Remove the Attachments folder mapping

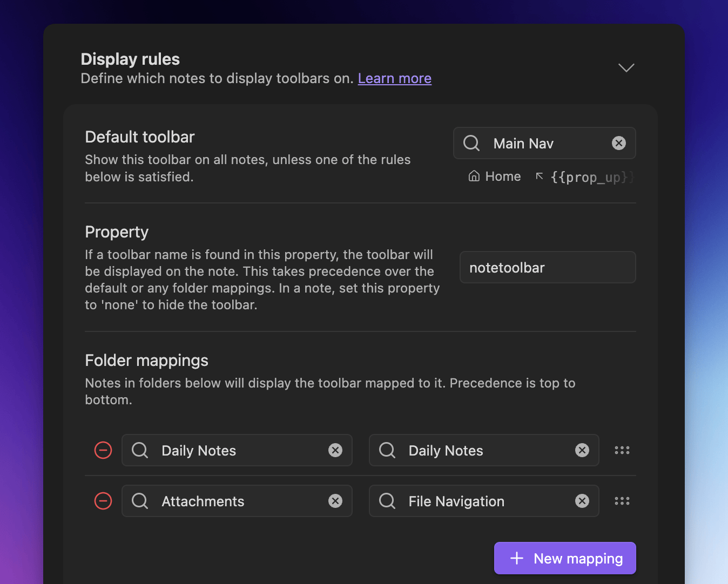[x=103, y=501]
